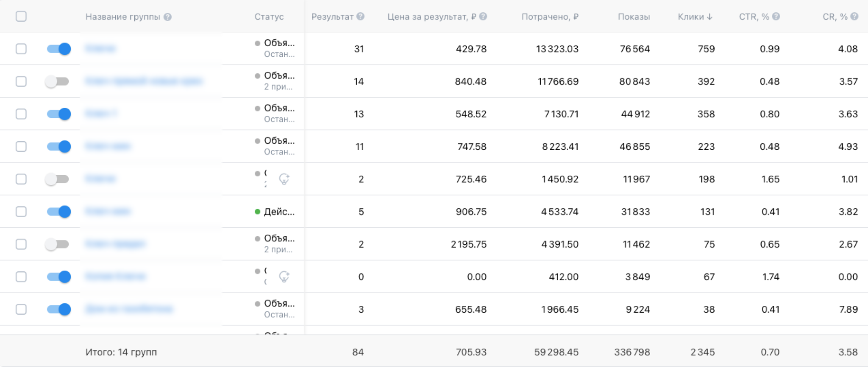Tick the select-all checkbox in header
The width and height of the screenshot is (868, 369).
[x=21, y=17]
